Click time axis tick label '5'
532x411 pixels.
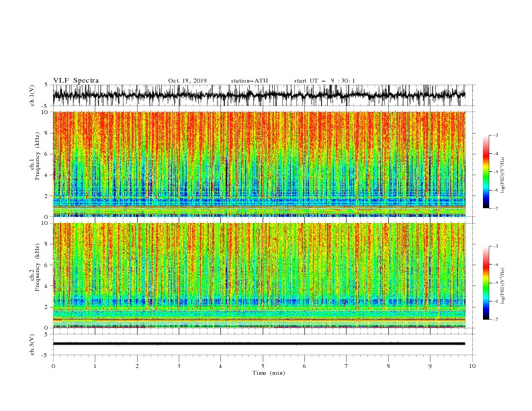[263, 366]
